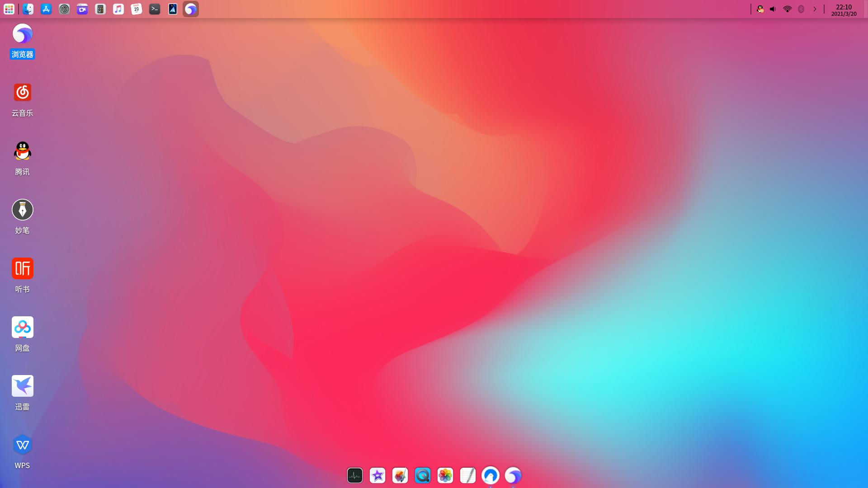Toggle the Wi-Fi tray icon
The height and width of the screenshot is (488, 868).
[x=787, y=9]
